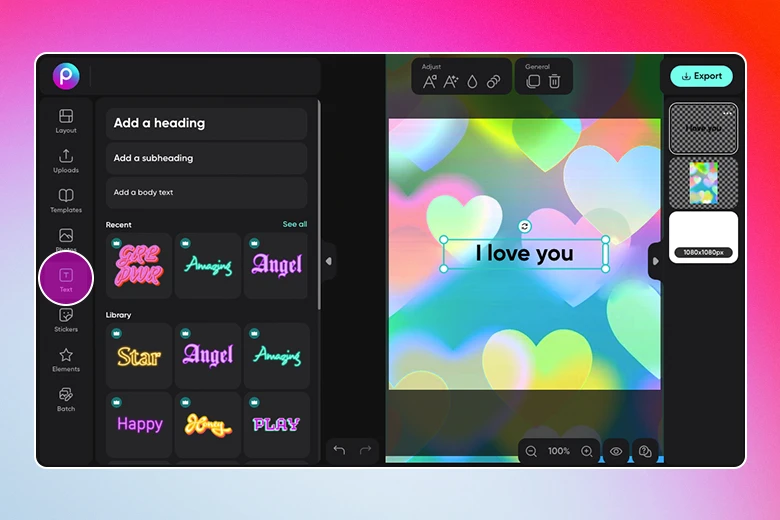Open the Elements panel
The image size is (780, 520).
pos(66,360)
